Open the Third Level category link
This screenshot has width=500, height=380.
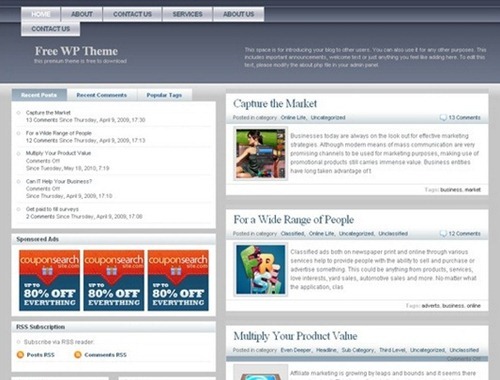392,350
